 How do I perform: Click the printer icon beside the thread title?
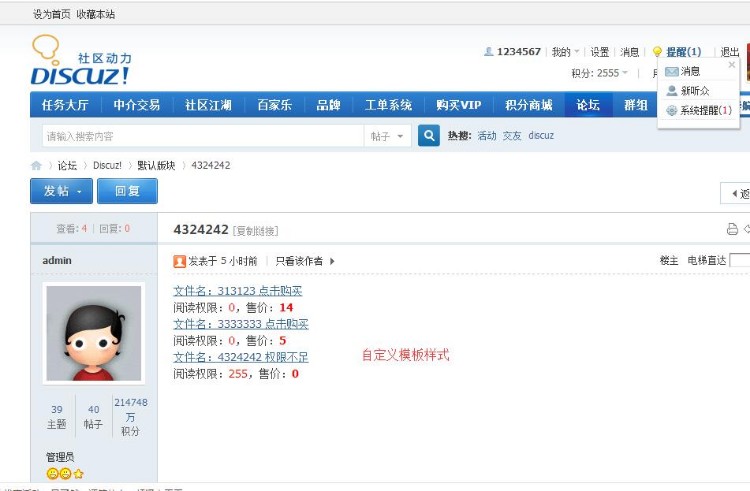pos(732,229)
